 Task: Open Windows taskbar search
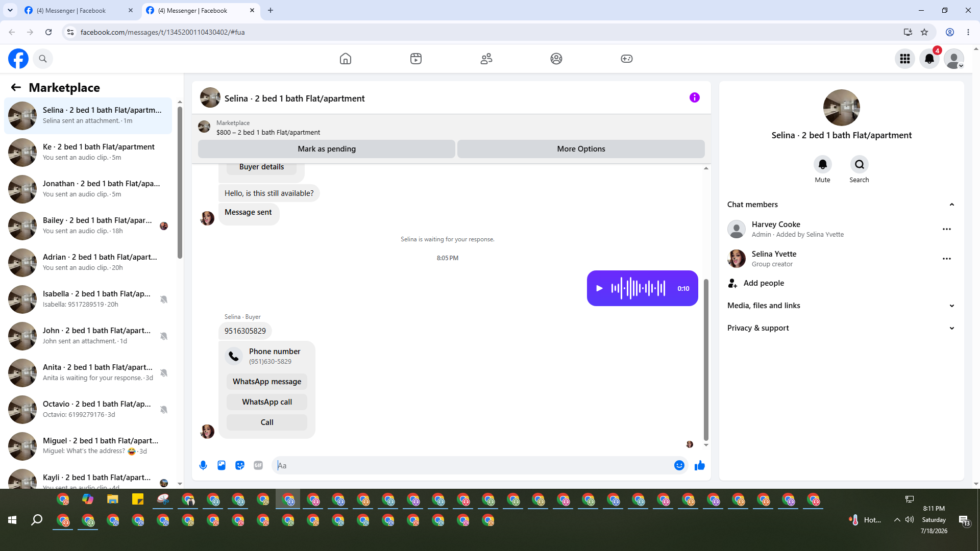point(37,520)
